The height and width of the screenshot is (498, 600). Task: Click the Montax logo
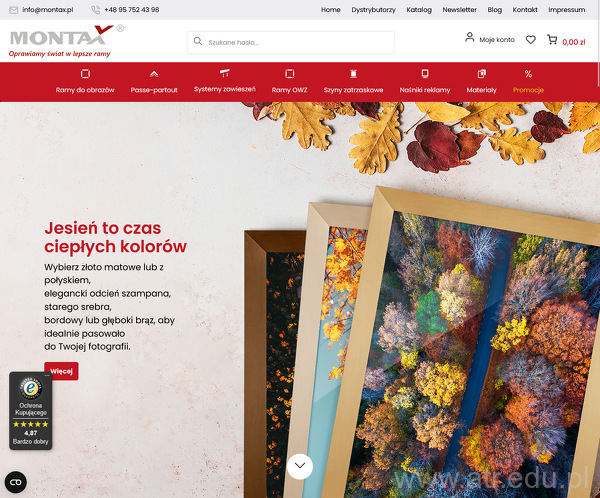click(62, 41)
